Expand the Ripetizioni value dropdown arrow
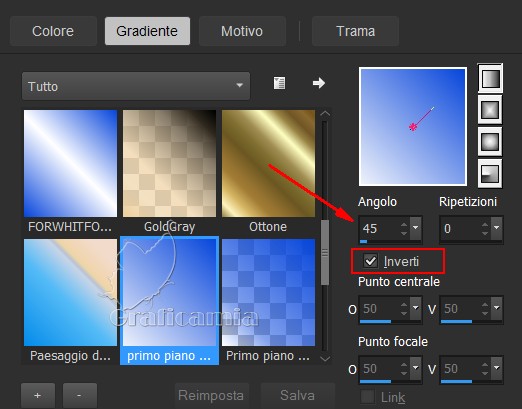The width and height of the screenshot is (522, 409). pyautogui.click(x=497, y=228)
